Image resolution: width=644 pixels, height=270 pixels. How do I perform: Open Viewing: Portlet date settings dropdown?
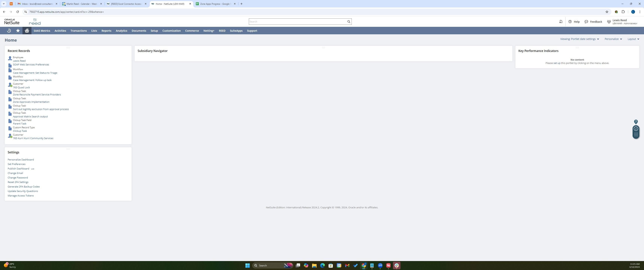[x=579, y=39]
